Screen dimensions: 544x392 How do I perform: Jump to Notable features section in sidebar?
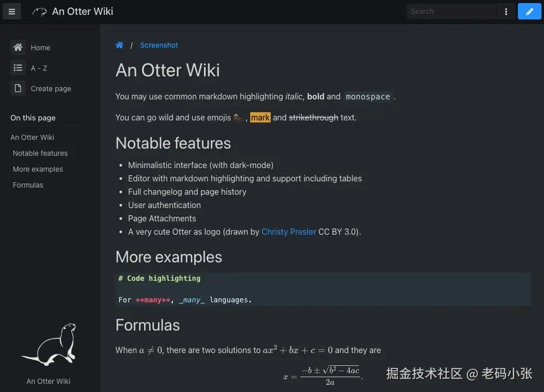tap(40, 153)
